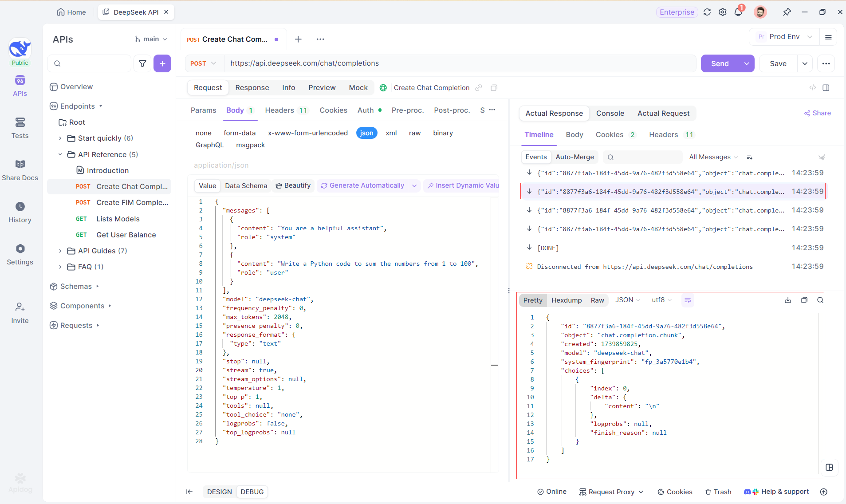
Task: Switch to the Console tab
Action: pos(610,114)
